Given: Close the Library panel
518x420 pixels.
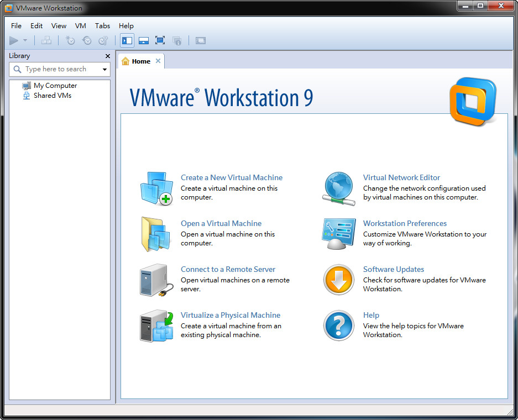Looking at the screenshot, I should click(x=108, y=56).
